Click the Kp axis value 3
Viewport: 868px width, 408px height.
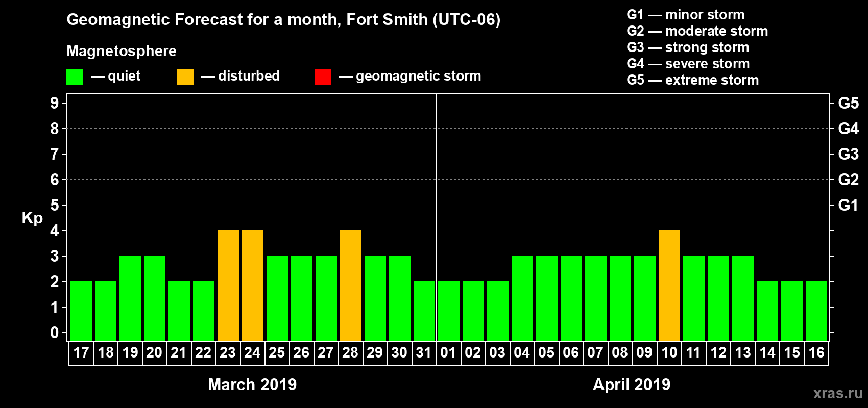55,256
